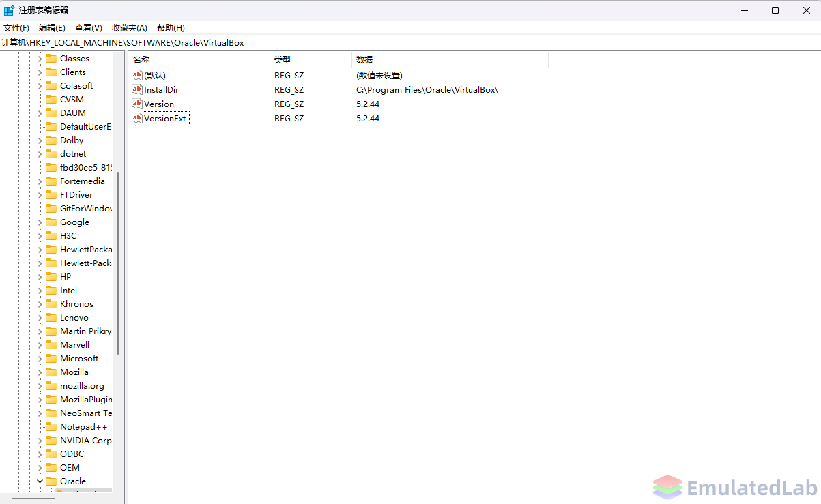This screenshot has width=821, height=504.
Task: Click the 名称 column header
Action: click(199, 59)
